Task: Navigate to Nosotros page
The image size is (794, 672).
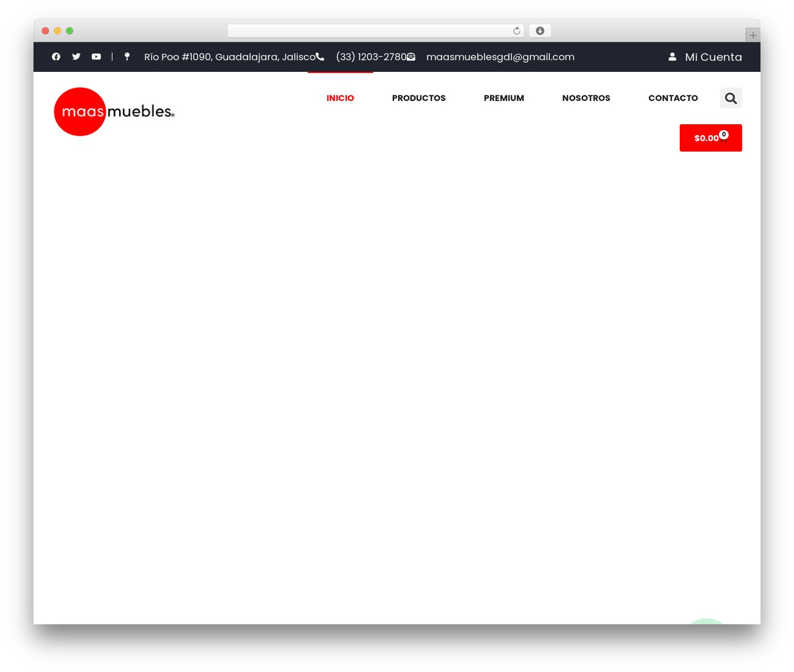Action: tap(586, 98)
